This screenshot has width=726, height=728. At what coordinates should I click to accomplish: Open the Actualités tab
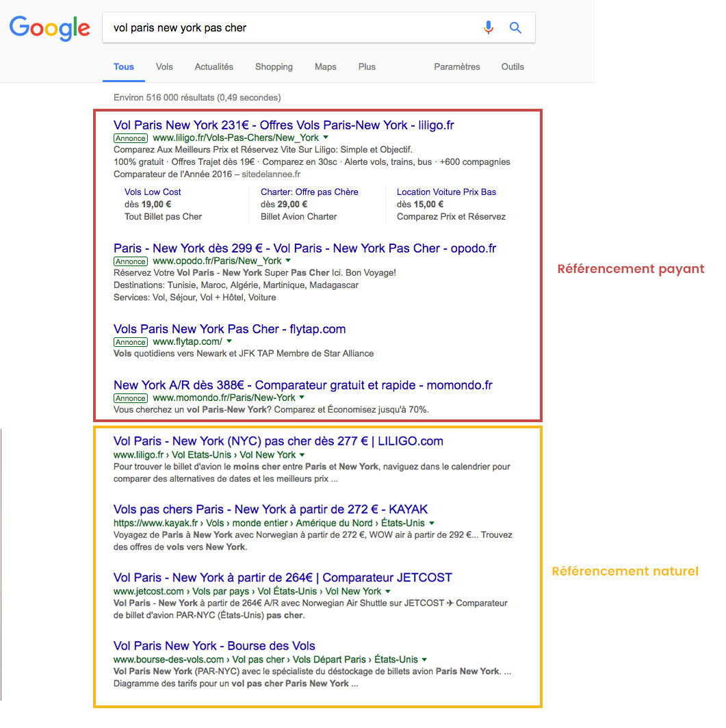[214, 67]
